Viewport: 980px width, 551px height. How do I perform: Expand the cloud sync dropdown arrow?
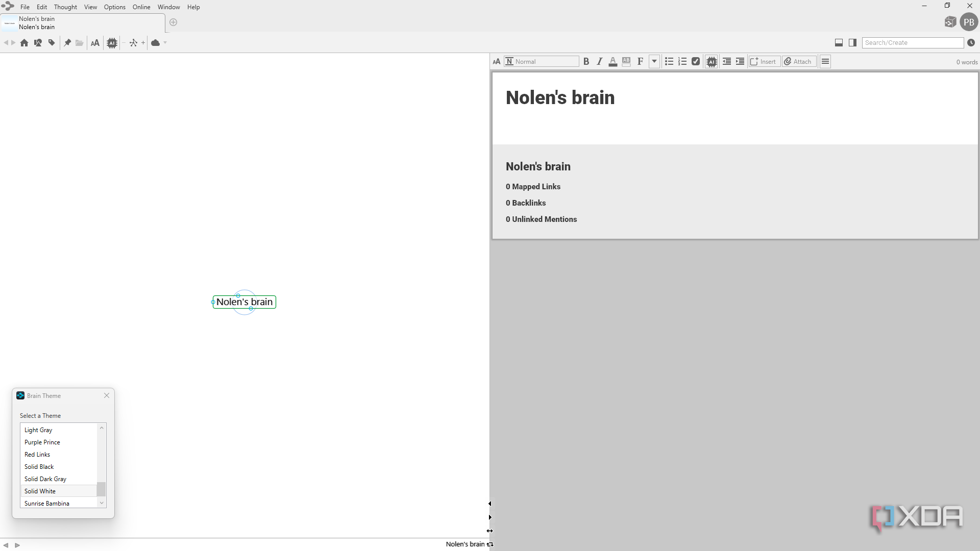[165, 43]
